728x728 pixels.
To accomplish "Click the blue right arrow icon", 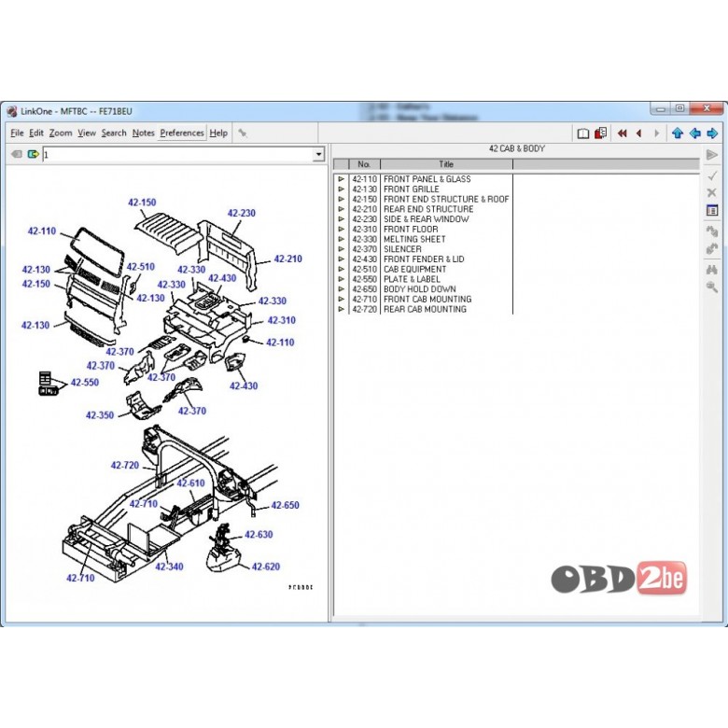I will pos(712,133).
